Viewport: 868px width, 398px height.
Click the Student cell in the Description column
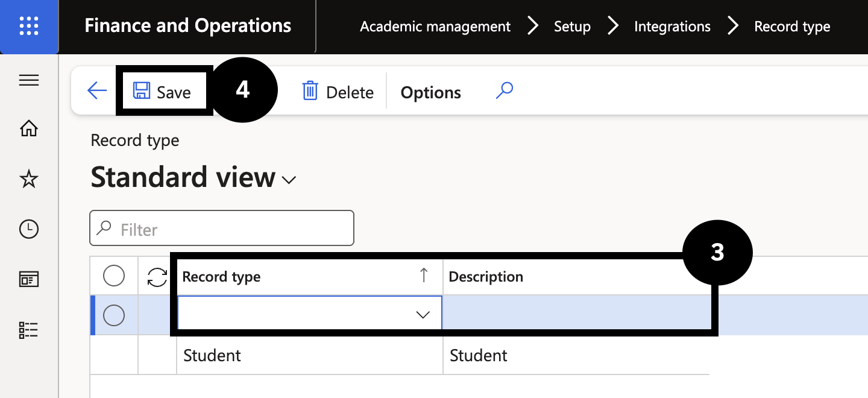[x=576, y=355]
